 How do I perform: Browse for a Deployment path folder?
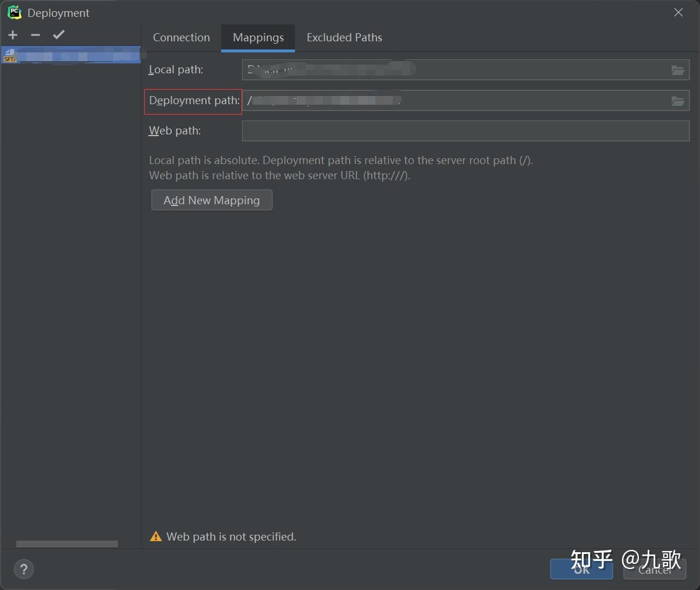(677, 100)
